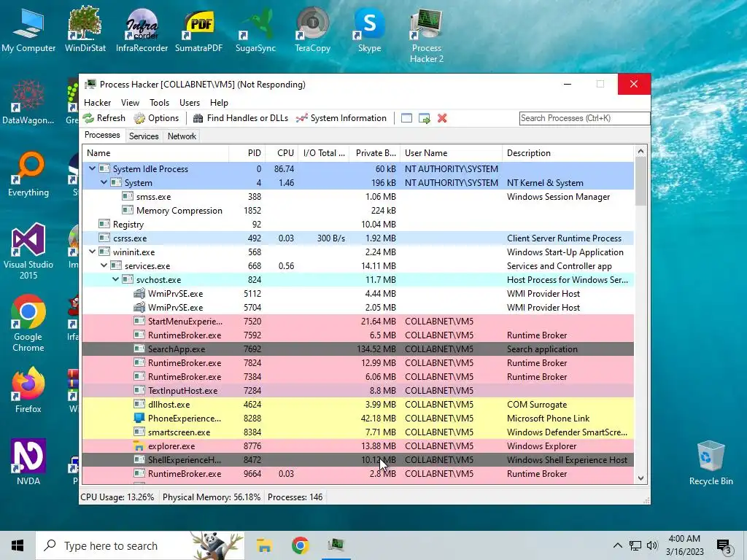747x560 pixels.
Task: Click scrollbar up arrow in process list
Action: (640, 152)
